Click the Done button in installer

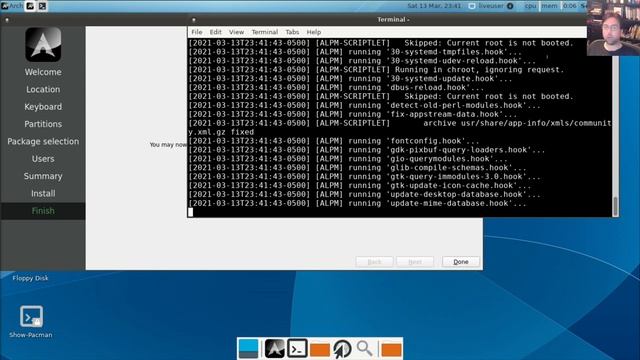461,262
